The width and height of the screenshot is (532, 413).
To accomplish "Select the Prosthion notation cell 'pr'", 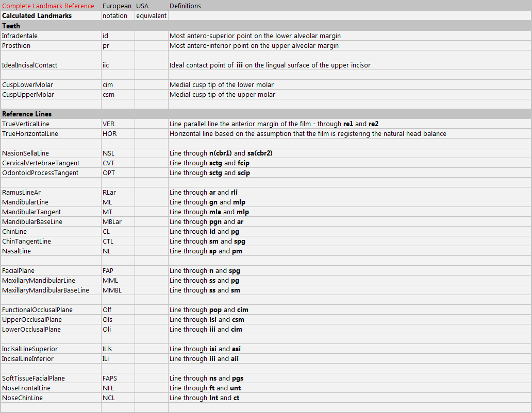I will click(x=106, y=46).
